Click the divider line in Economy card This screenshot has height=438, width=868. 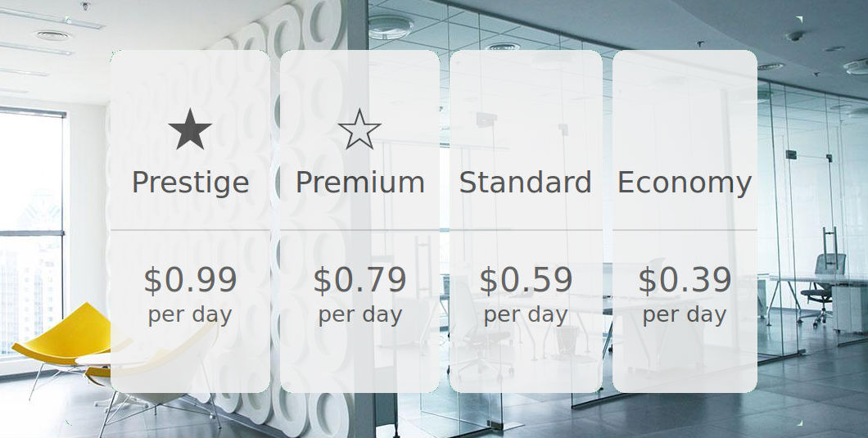tap(685, 229)
